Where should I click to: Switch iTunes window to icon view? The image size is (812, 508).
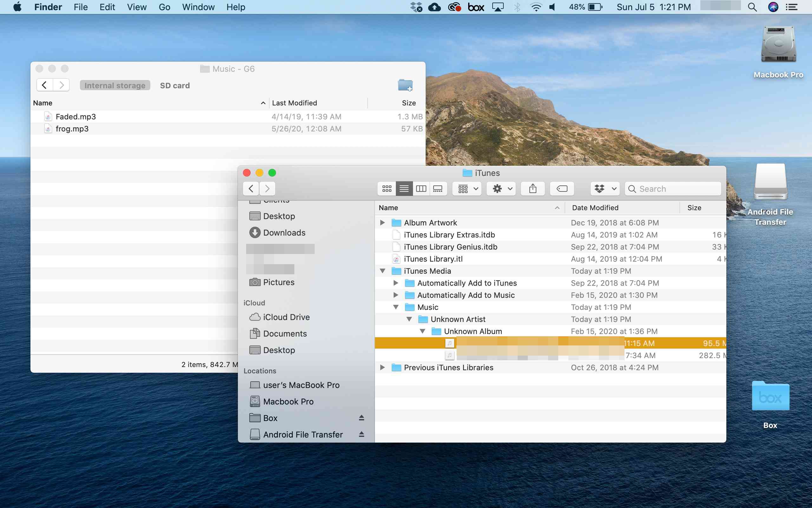click(387, 189)
